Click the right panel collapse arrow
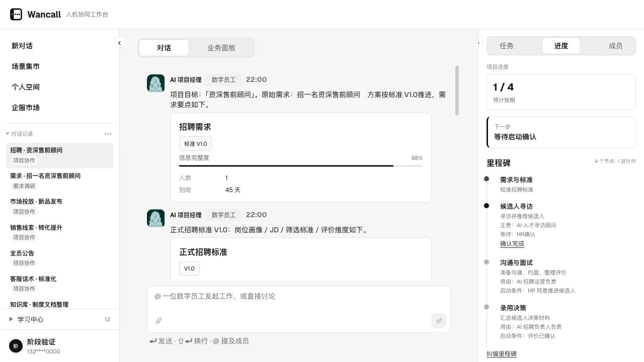The width and height of the screenshot is (644, 362). click(x=480, y=43)
